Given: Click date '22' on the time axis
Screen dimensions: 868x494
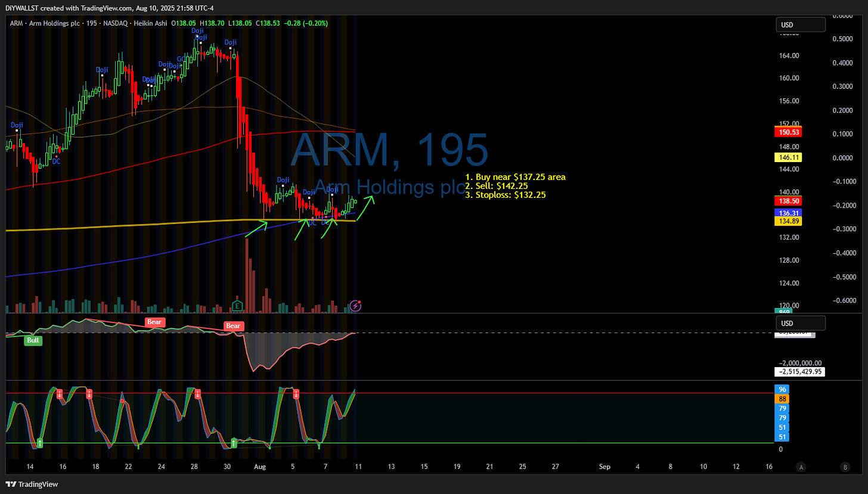Looking at the screenshot, I should tap(129, 467).
